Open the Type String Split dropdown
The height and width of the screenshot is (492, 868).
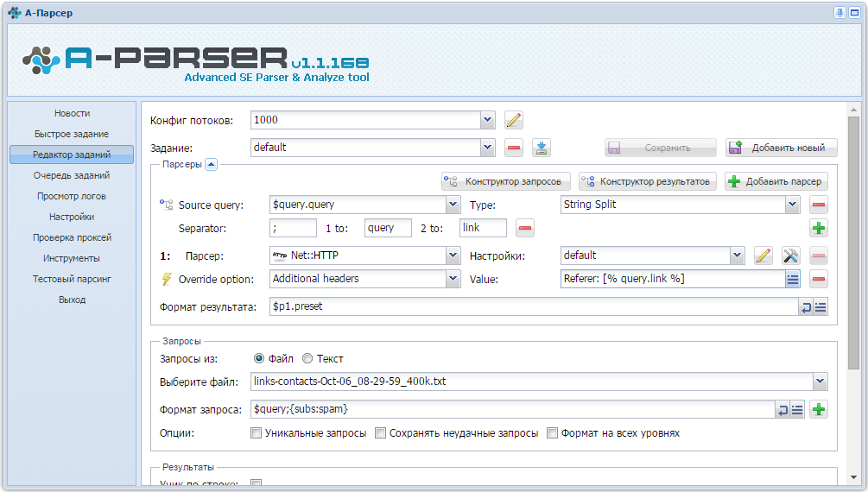793,205
